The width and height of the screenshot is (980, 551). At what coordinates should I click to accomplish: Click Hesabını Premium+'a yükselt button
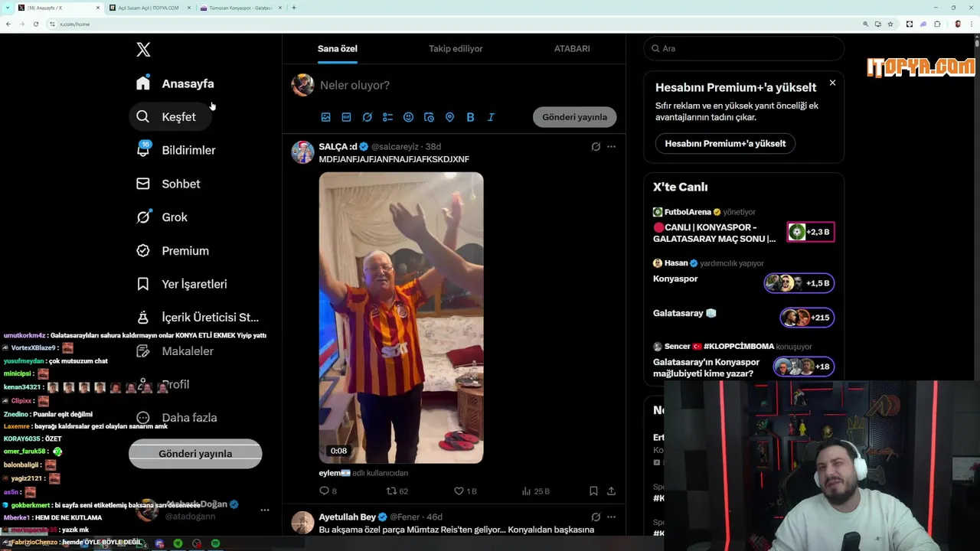point(725,143)
